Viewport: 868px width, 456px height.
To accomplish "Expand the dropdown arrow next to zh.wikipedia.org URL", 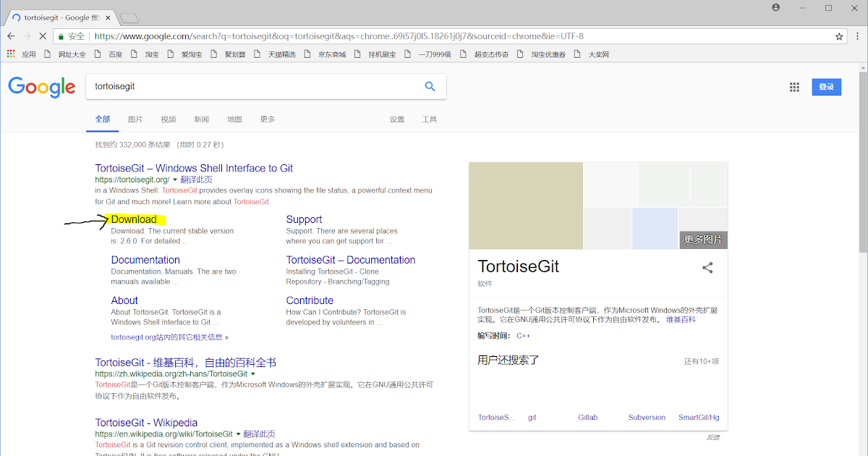I will (x=253, y=374).
